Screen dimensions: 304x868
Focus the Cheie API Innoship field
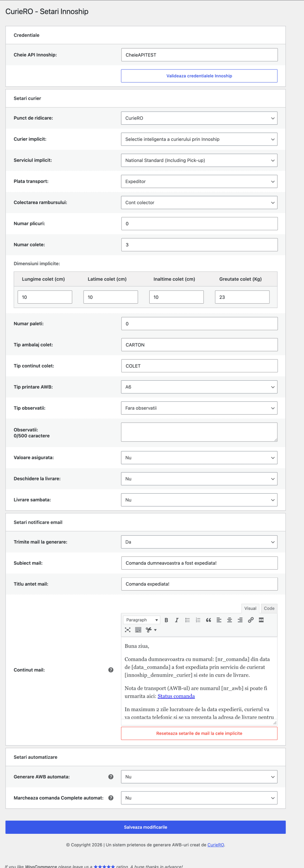pyautogui.click(x=199, y=55)
